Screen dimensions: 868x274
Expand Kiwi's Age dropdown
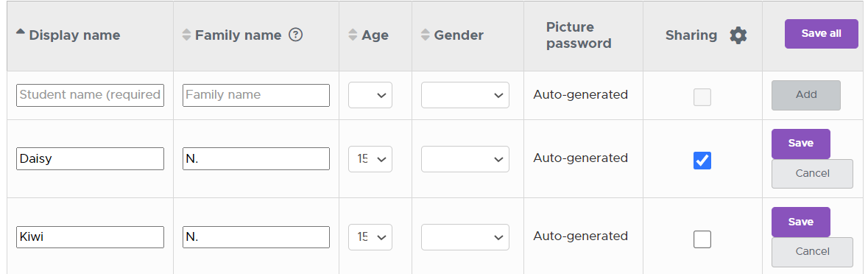[x=370, y=237]
